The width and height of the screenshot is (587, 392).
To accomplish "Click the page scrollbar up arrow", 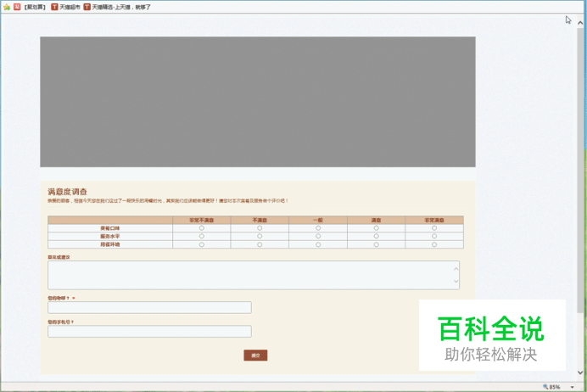I will click(x=580, y=23).
